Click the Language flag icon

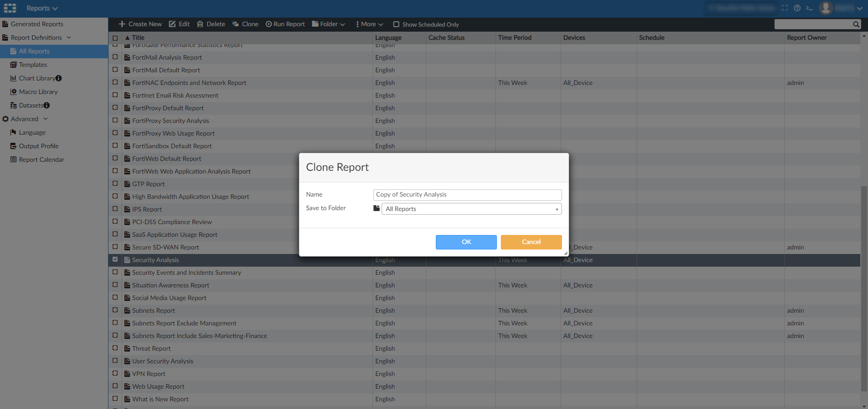(x=14, y=132)
